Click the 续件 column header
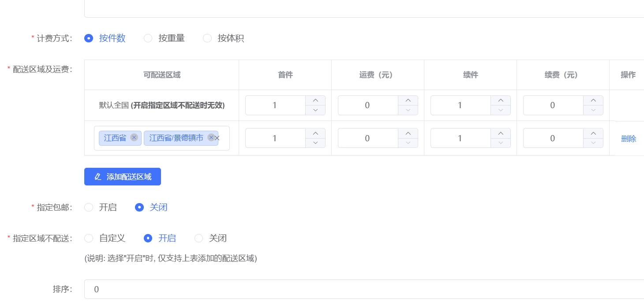 [471, 75]
